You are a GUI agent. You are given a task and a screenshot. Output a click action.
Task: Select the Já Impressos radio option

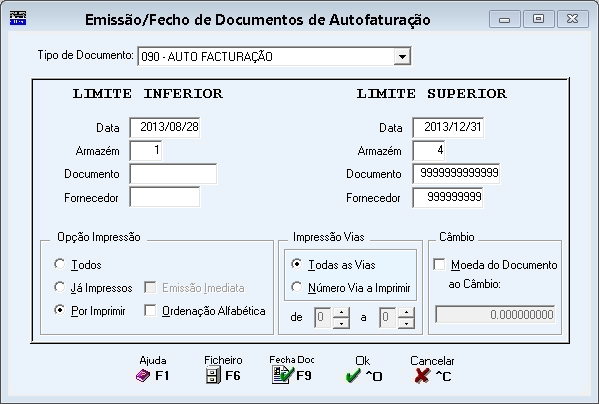[60, 287]
